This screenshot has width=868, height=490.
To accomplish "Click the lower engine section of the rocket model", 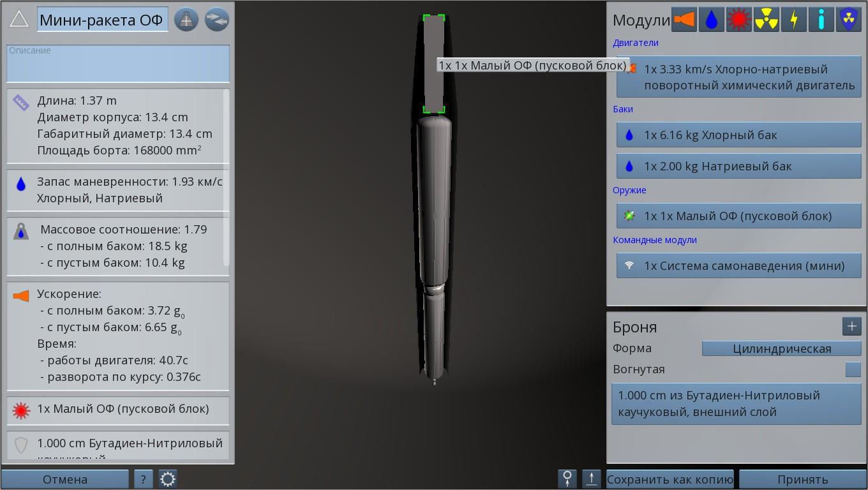I will tap(434, 335).
